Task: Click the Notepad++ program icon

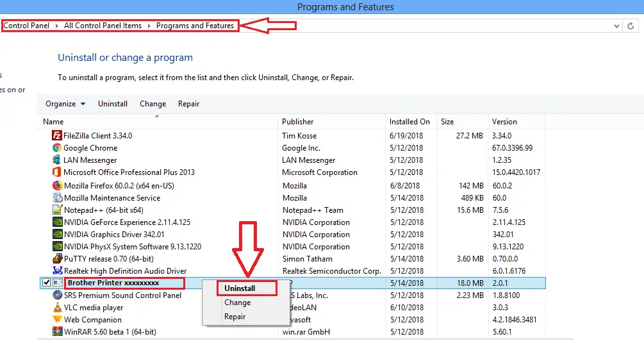Action: coord(58,210)
